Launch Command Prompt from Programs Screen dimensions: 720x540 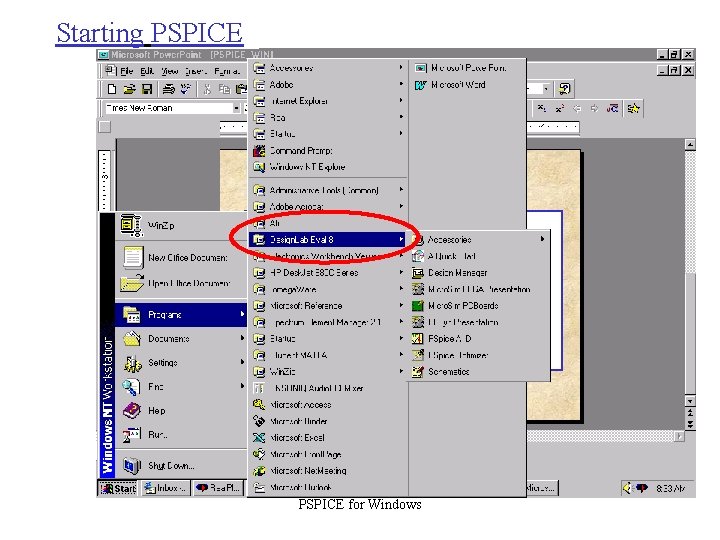(328, 150)
